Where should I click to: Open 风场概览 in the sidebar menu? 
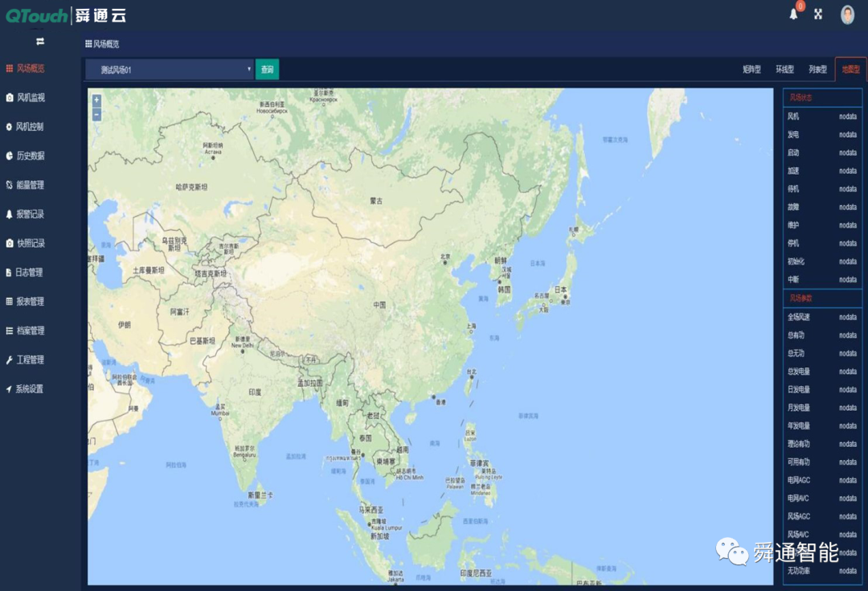pos(31,68)
